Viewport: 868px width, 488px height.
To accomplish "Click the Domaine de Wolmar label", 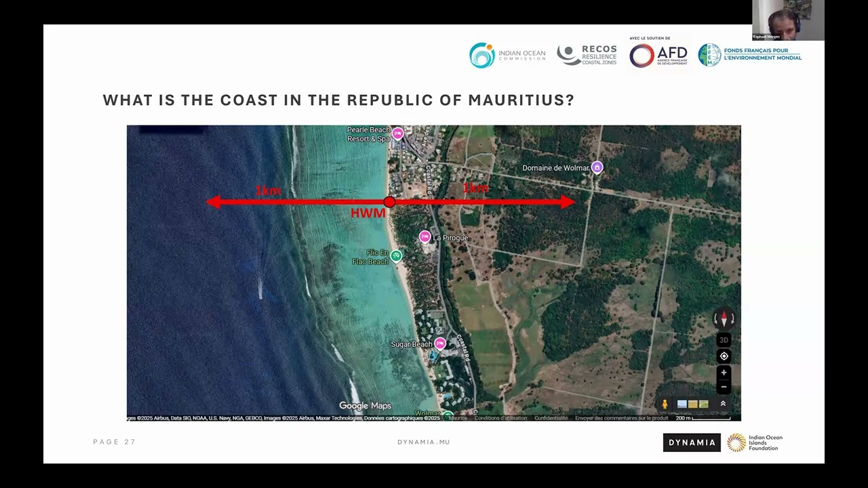I will pyautogui.click(x=555, y=168).
